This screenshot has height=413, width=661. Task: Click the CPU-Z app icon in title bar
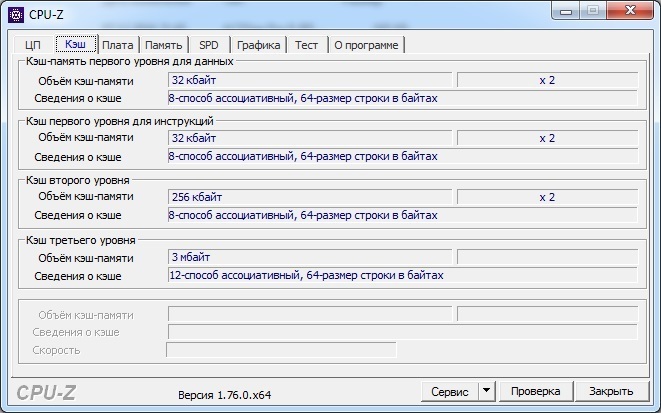(x=17, y=12)
